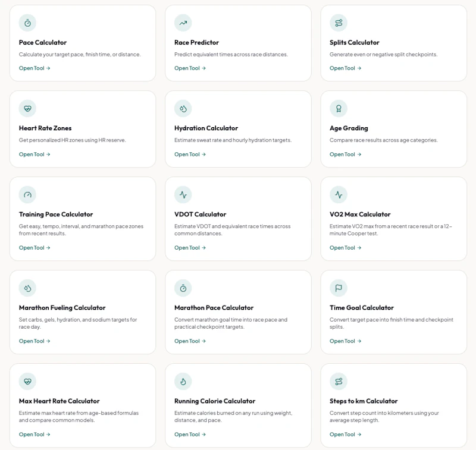Select the Running Calorie Calculator title

click(x=215, y=401)
